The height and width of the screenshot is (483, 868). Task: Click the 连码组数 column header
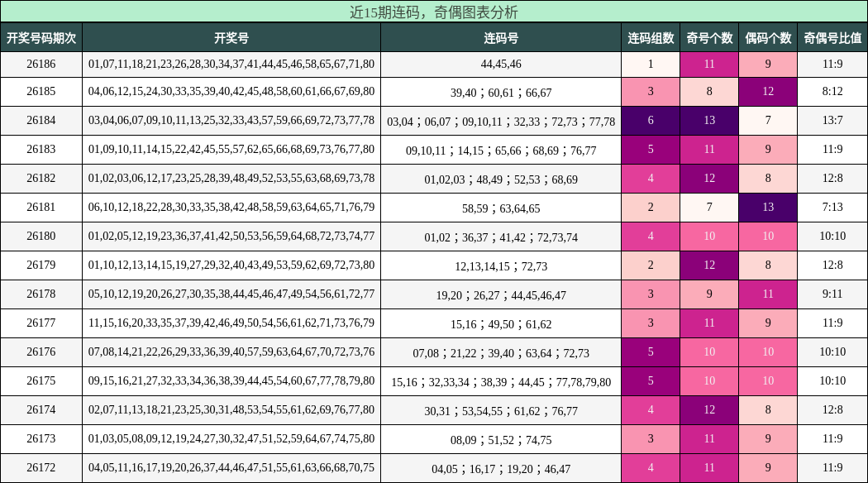(651, 38)
